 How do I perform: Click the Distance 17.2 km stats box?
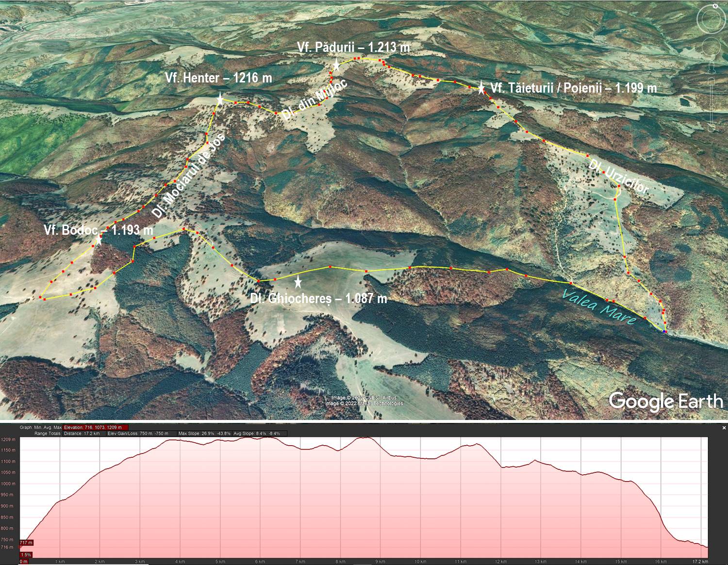[x=83, y=433]
